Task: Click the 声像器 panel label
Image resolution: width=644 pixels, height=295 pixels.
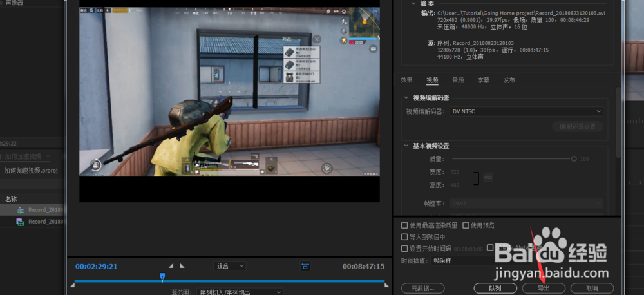Action: [x=14, y=3]
